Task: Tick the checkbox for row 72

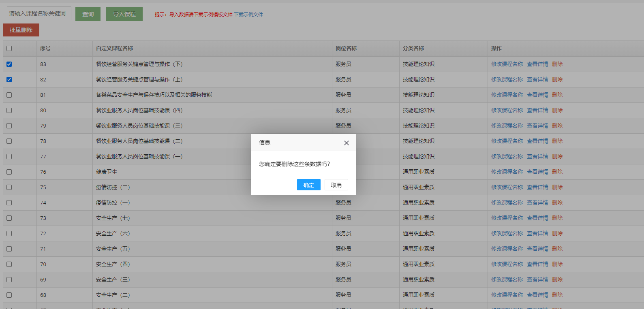Action: click(x=9, y=233)
